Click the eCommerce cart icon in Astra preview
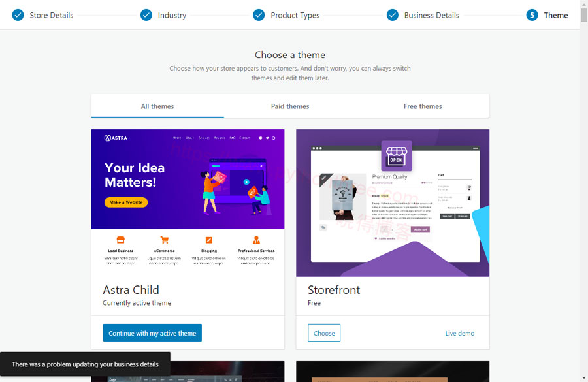 (x=165, y=239)
